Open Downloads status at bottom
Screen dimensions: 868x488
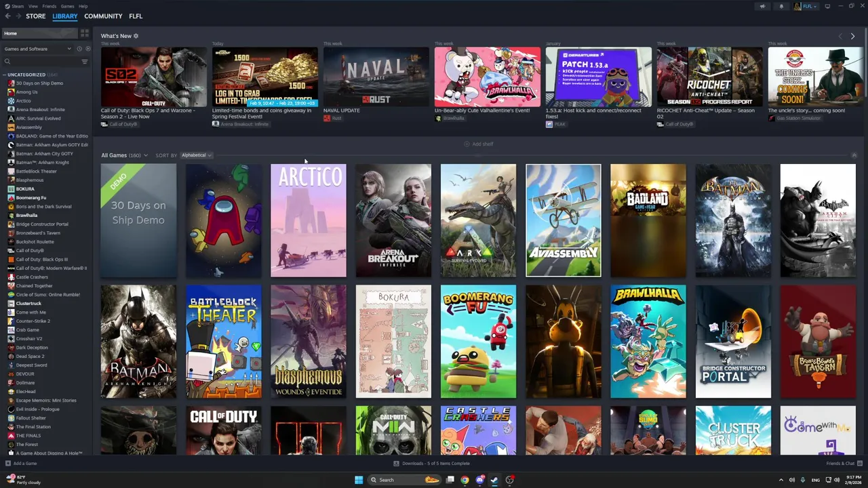tap(432, 464)
